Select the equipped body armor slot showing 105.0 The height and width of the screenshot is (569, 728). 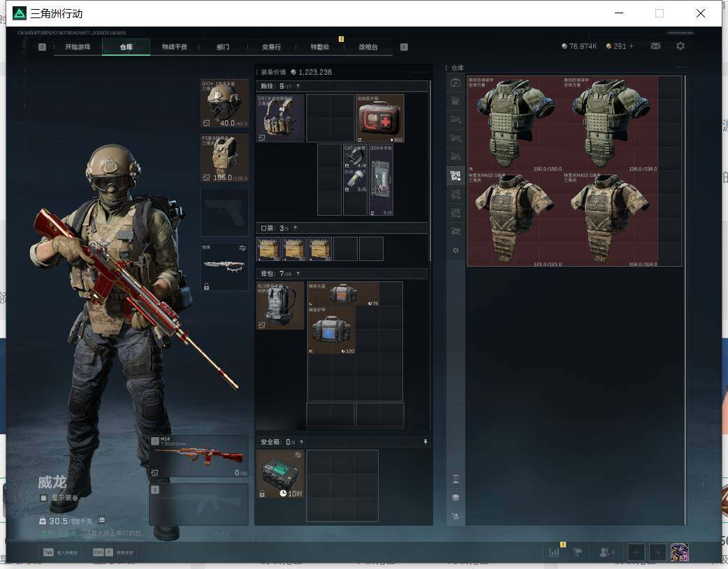[x=225, y=158]
